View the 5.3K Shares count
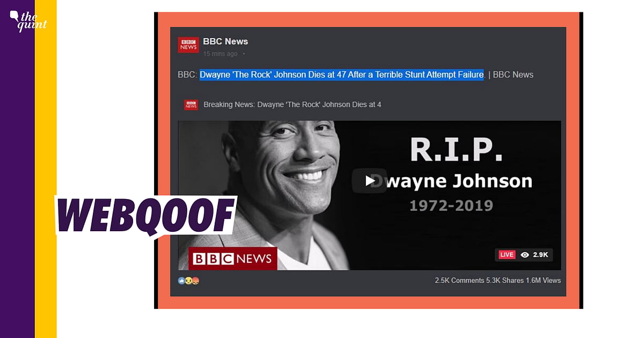The width and height of the screenshot is (644, 338). (x=504, y=281)
